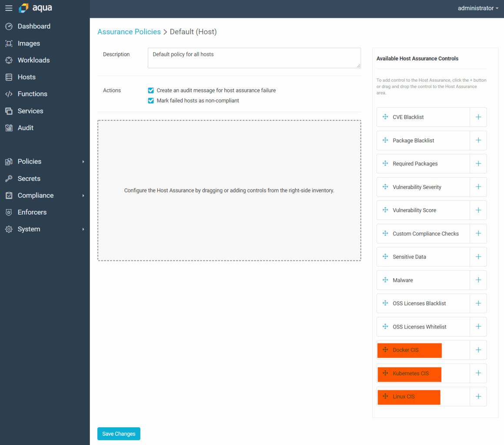The image size is (504, 445).
Task: Add Vulnerability Severity control with plus
Action: 478,187
